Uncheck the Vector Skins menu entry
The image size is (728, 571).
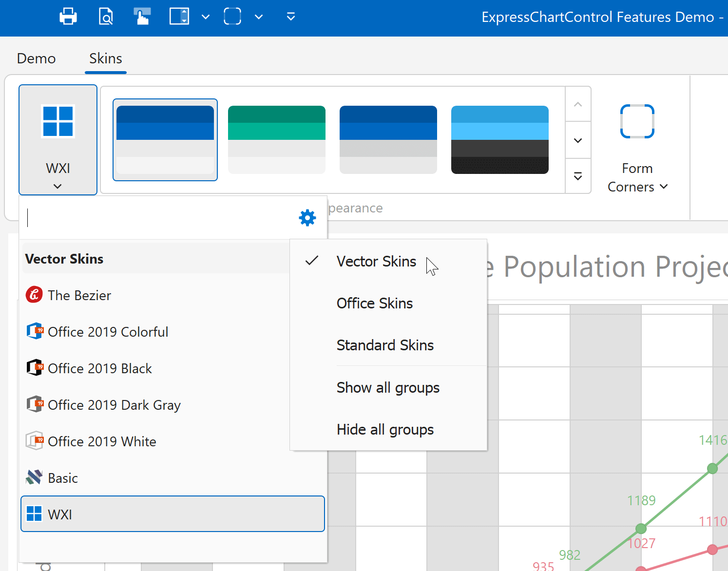376,261
